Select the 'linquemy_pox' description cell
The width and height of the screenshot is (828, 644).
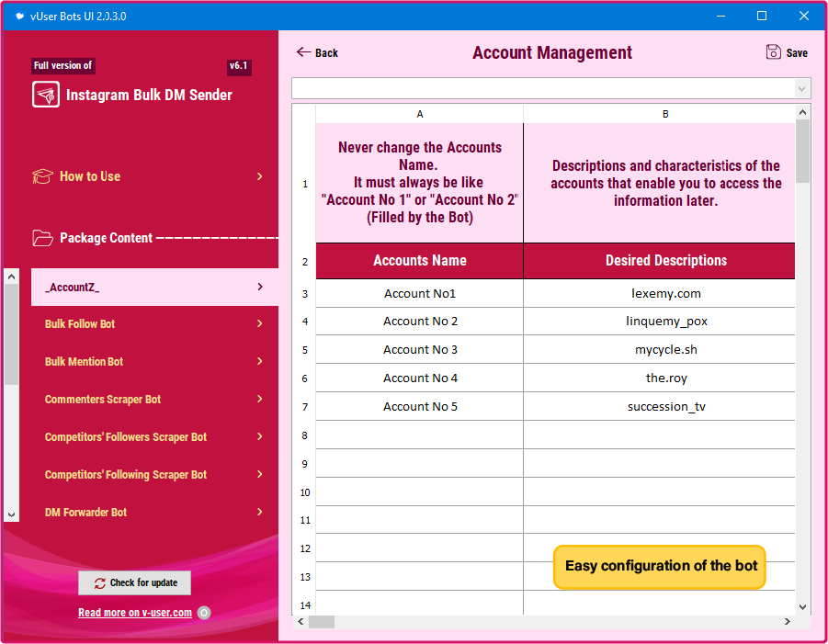click(x=660, y=322)
